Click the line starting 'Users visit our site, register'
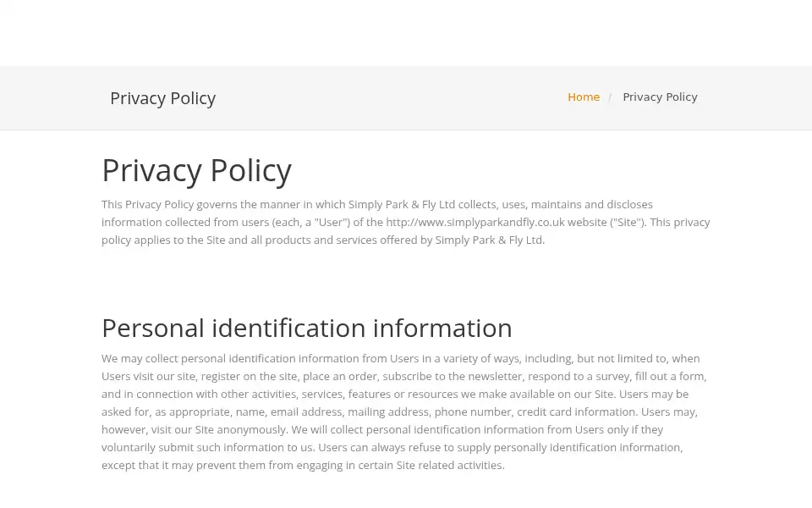This screenshot has width=812, height=508. pyautogui.click(x=404, y=376)
